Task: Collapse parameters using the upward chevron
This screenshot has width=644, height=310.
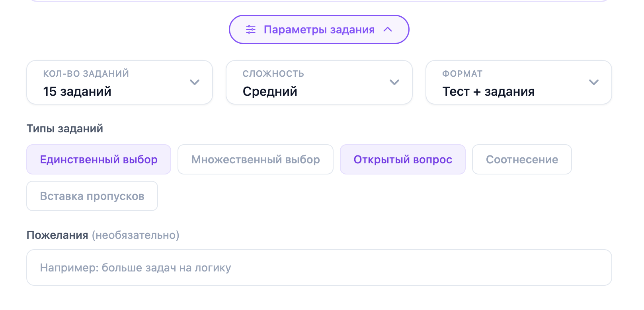Action: [x=388, y=29]
